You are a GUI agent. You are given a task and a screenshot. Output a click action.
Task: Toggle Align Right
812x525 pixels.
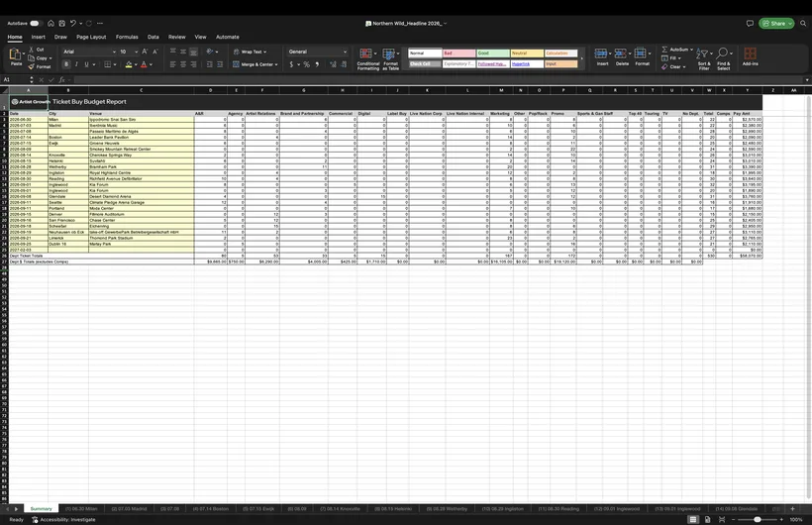click(x=194, y=64)
